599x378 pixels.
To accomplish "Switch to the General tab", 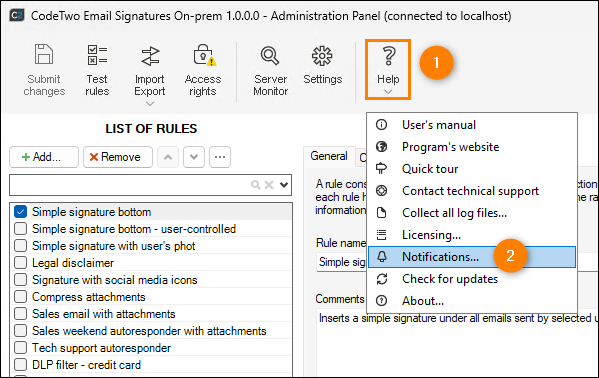I will (329, 156).
